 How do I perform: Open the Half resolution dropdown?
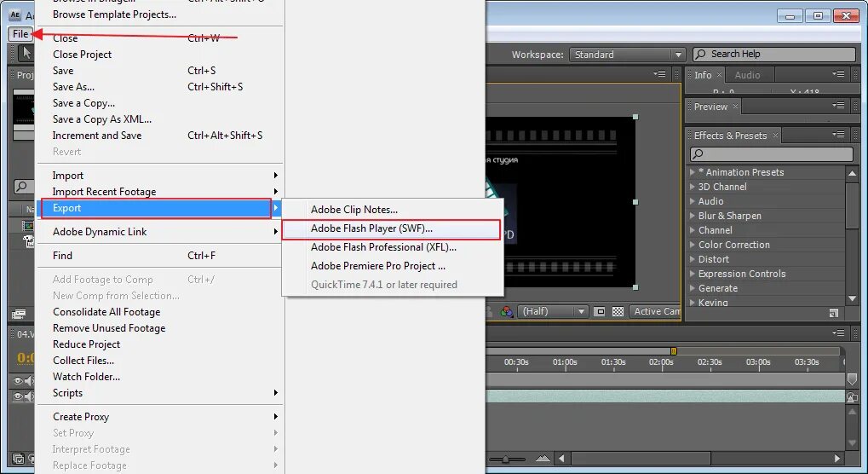tap(553, 312)
